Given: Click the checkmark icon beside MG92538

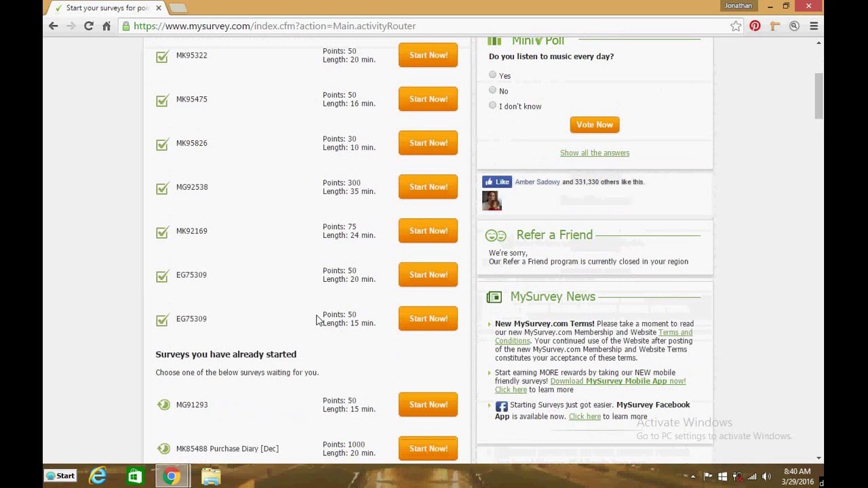Looking at the screenshot, I should 162,188.
